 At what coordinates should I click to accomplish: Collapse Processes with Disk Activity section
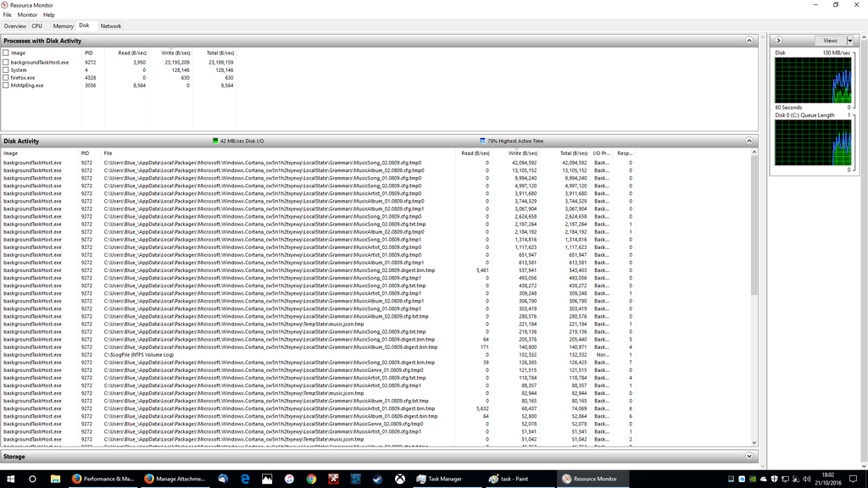pyautogui.click(x=749, y=41)
